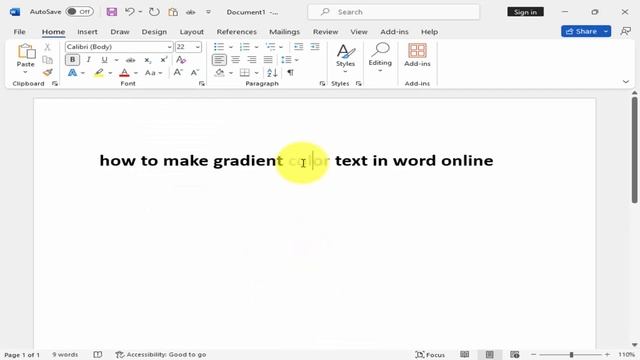Expand text highlight color options
Image resolution: width=640 pixels, height=360 pixels.
[110, 73]
